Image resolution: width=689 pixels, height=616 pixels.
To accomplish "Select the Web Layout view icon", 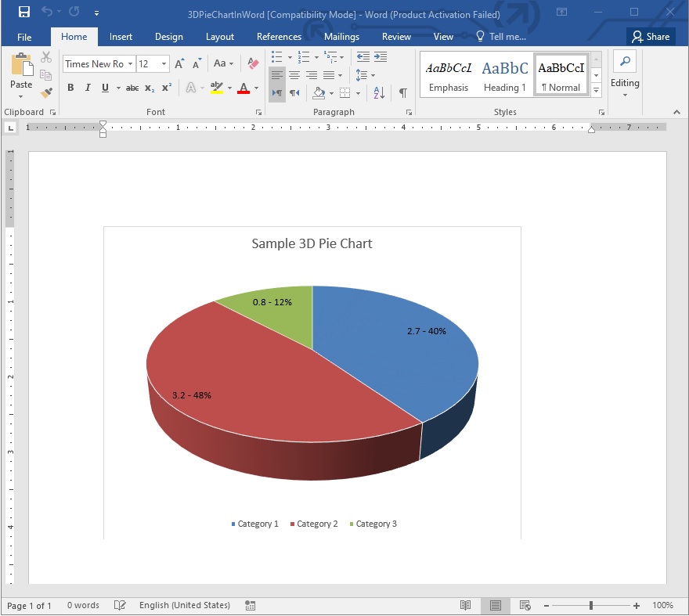I will pos(526,605).
